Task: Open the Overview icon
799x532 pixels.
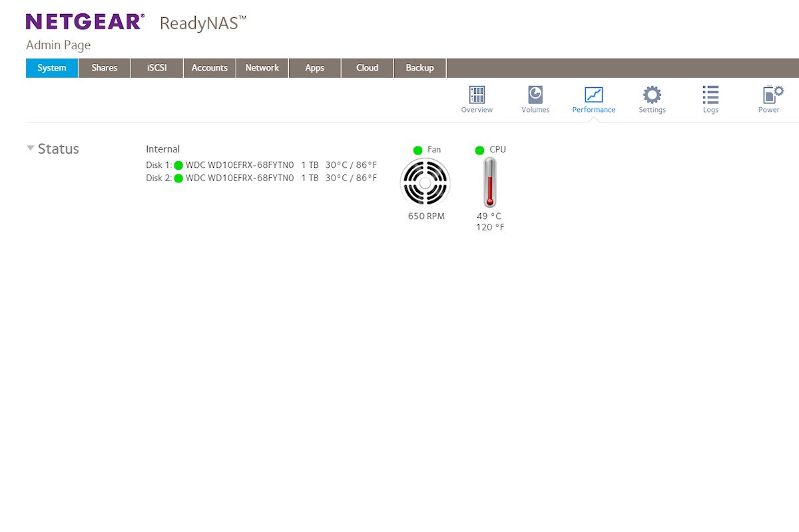Action: 477,95
